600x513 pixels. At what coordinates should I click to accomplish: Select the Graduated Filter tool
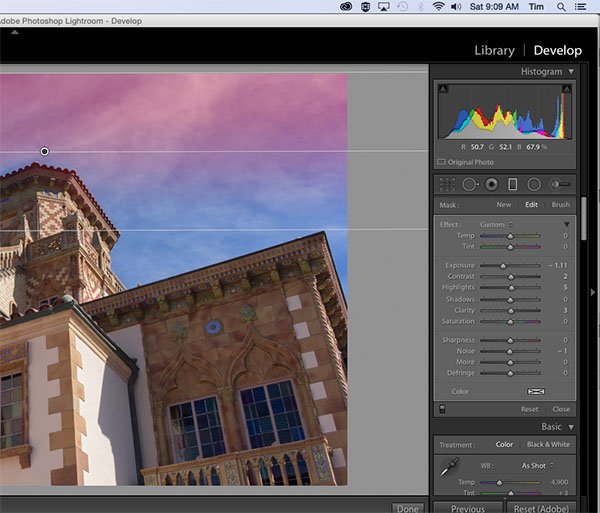point(513,184)
